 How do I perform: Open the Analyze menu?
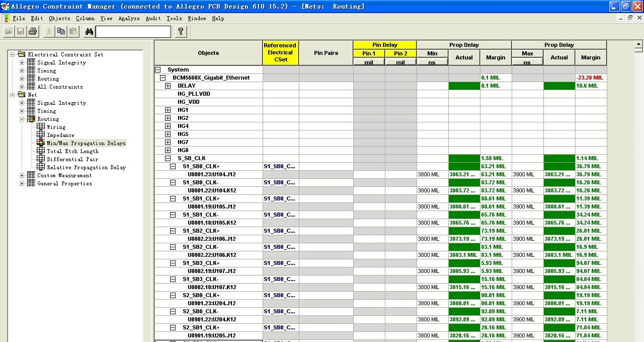click(129, 18)
